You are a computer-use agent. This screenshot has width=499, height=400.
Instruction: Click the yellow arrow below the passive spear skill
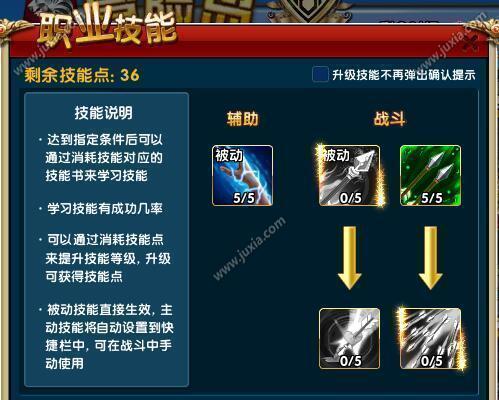pos(349,258)
